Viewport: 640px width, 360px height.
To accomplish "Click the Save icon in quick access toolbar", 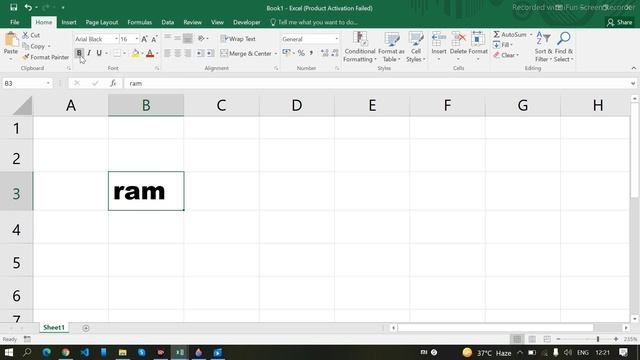I will (x=13, y=7).
